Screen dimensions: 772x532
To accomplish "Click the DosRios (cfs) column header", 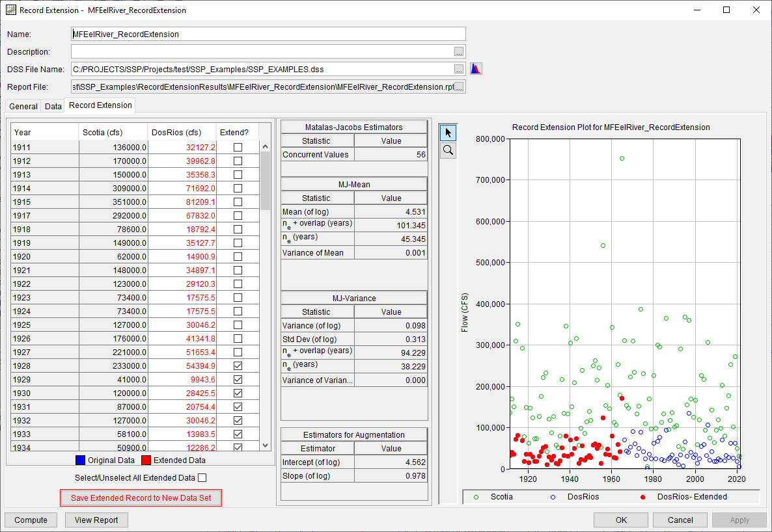I will pyautogui.click(x=182, y=133).
